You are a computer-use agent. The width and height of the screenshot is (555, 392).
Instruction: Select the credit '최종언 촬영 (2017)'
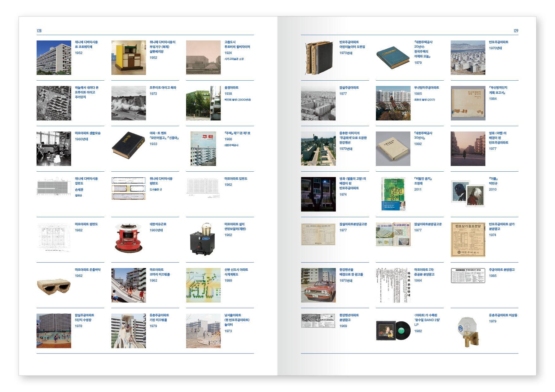click(x=424, y=100)
